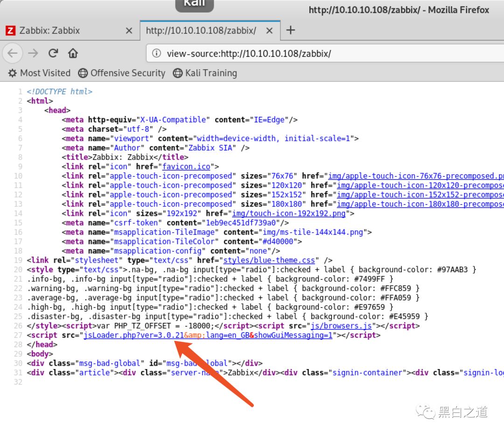
Task: Click the width=device-width viewport content value
Action: (236, 139)
